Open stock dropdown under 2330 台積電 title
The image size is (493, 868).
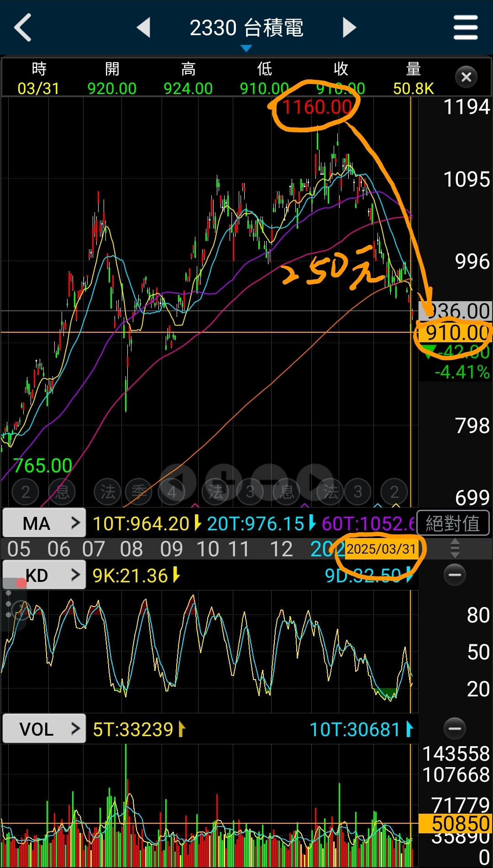(246, 48)
